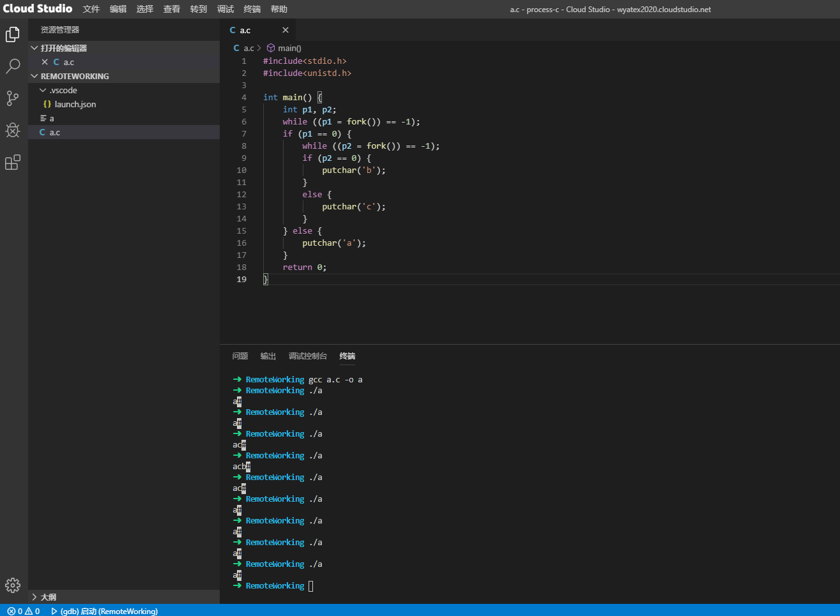Open the 调试 menu in menu bar
This screenshot has height=616, width=840.
click(225, 9)
